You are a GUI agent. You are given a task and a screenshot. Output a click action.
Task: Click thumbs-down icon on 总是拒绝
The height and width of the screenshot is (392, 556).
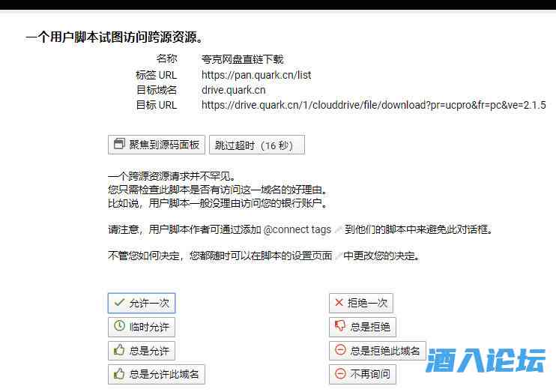(340, 325)
